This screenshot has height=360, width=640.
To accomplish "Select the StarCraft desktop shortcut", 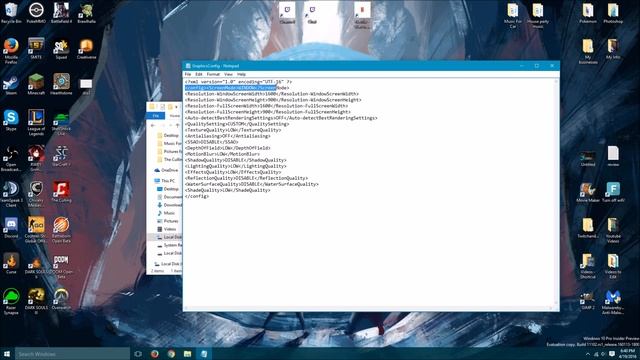I will point(61,156).
